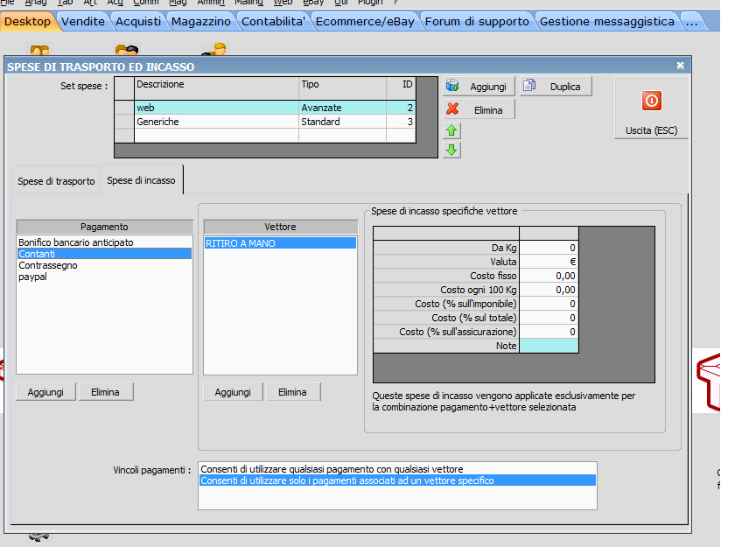Click the Aggiungi set spese button

[479, 87]
